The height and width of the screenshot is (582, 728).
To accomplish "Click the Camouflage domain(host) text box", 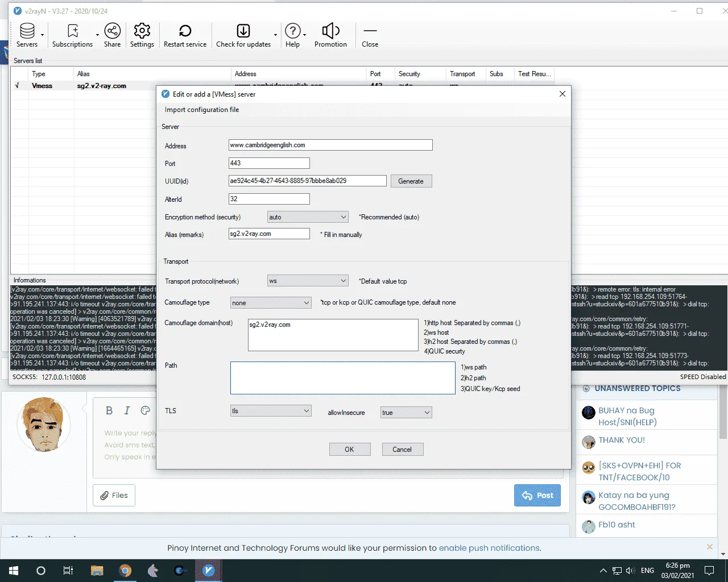I will (333, 335).
